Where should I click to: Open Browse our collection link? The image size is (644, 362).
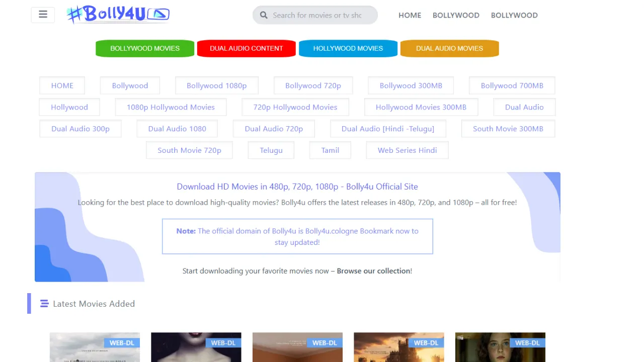point(374,270)
